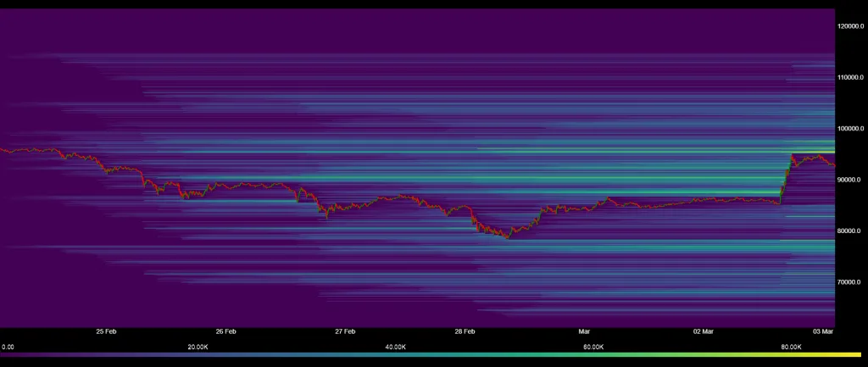This screenshot has height=367, width=868.
Task: Select the 100000.0 price axis label
Action: pyautogui.click(x=851, y=128)
